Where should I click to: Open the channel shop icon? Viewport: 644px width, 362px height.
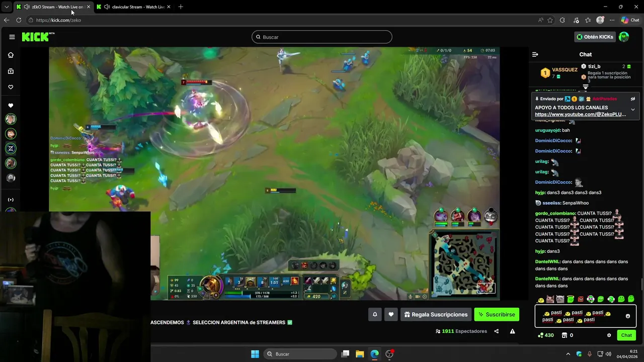click(x=565, y=335)
